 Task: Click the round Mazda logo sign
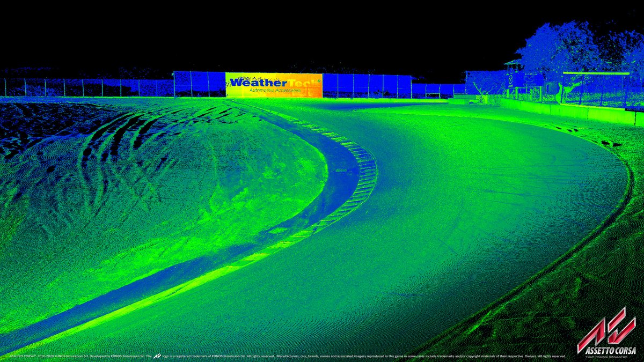pos(510,80)
